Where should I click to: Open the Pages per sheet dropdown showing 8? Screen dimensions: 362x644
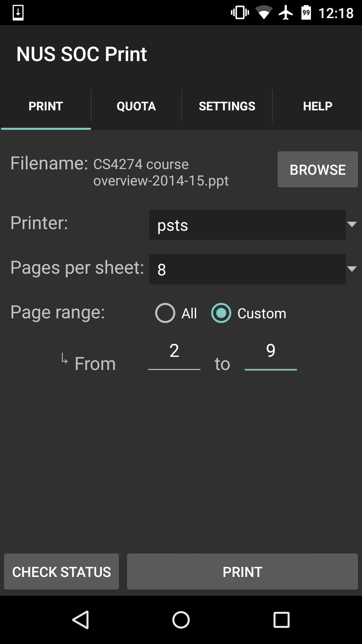247,269
